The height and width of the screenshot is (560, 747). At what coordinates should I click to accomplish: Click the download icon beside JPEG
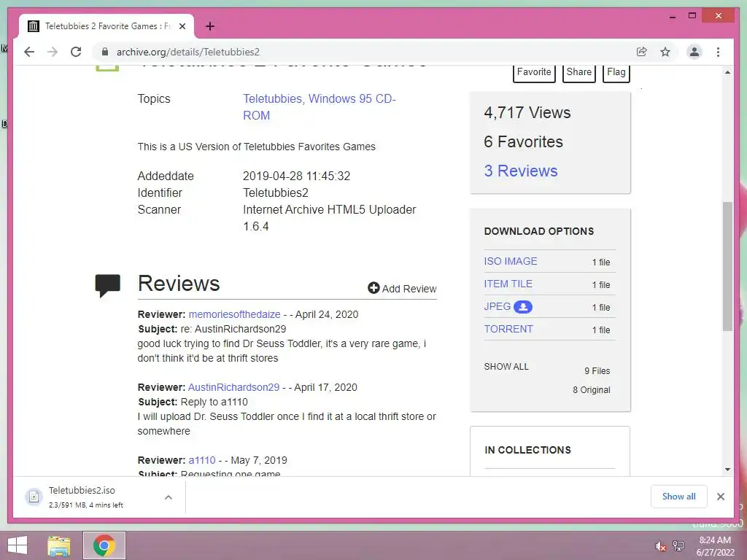click(x=522, y=307)
